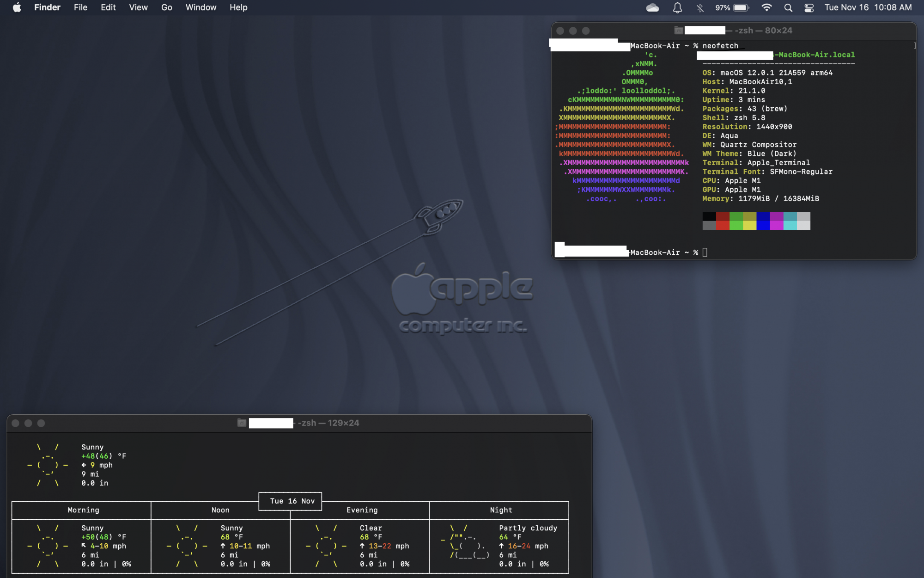924x578 pixels.
Task: Open the Edit menu
Action: (x=108, y=7)
